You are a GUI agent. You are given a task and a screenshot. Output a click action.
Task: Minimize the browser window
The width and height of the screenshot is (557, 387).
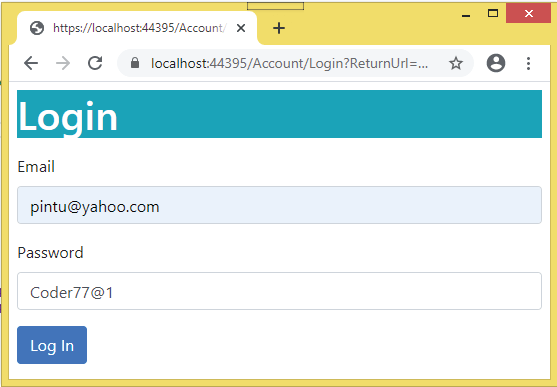point(466,14)
